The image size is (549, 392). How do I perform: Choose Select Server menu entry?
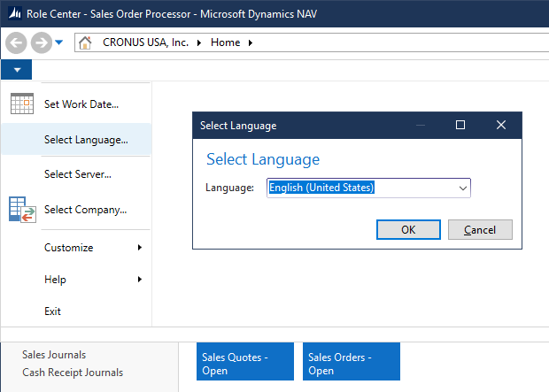(76, 174)
